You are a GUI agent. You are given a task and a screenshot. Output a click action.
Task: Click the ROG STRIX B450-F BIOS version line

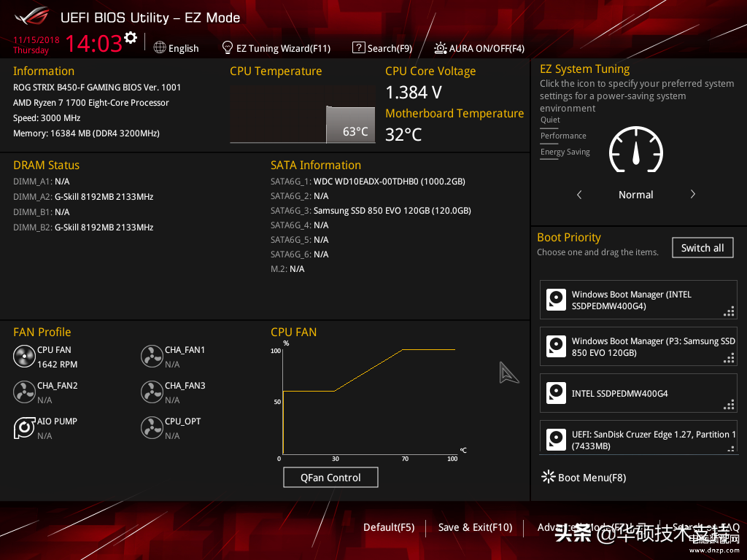(97, 87)
